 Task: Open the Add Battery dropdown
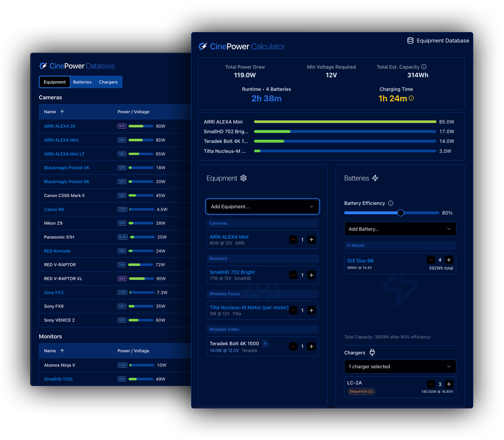tap(400, 229)
